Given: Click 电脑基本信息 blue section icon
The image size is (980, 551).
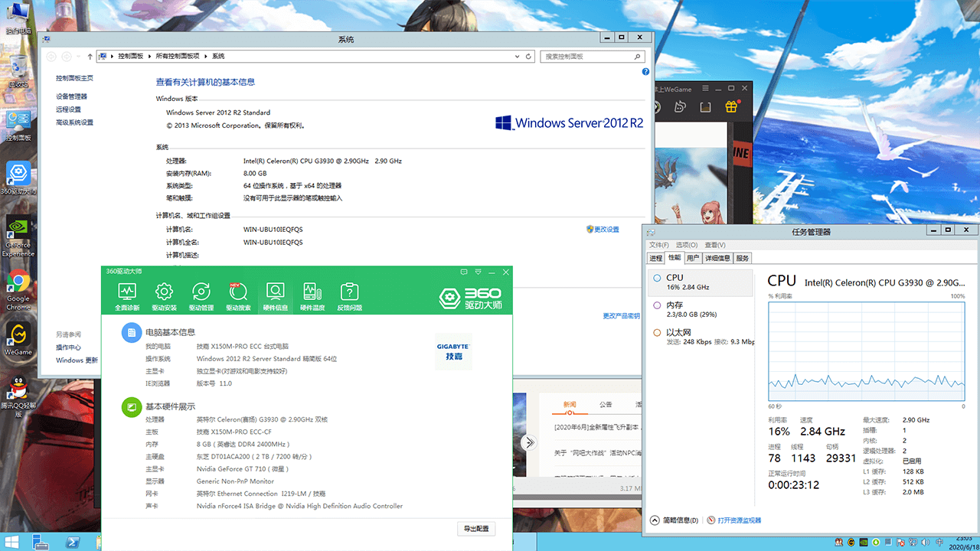Looking at the screenshot, I should pyautogui.click(x=132, y=332).
